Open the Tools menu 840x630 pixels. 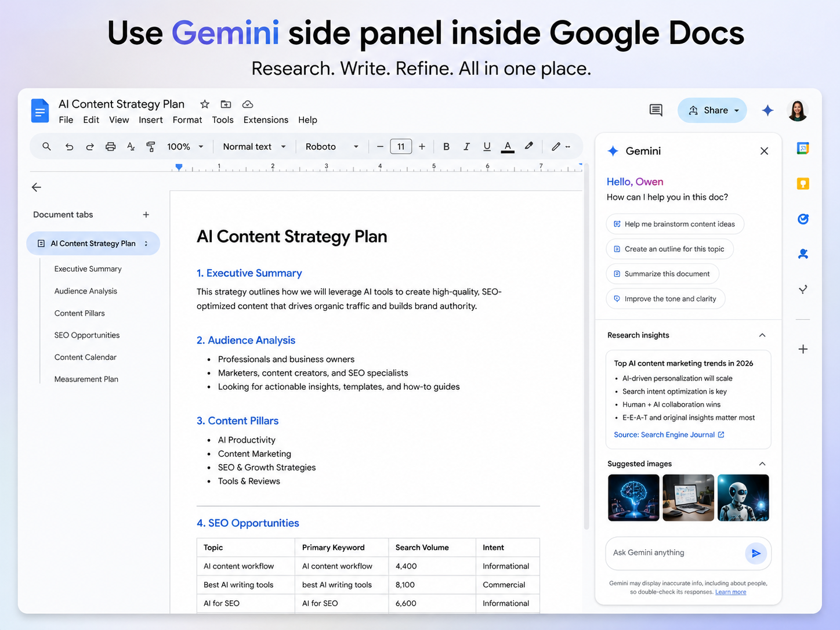coord(223,120)
